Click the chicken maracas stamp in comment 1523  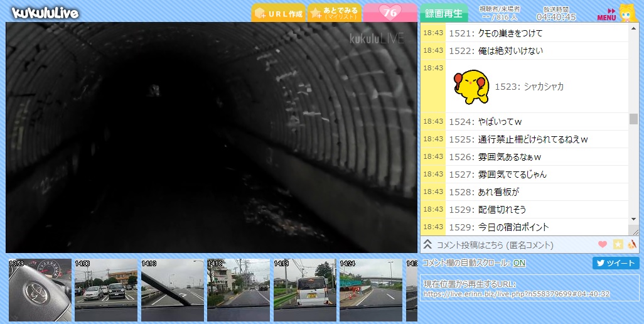(471, 87)
